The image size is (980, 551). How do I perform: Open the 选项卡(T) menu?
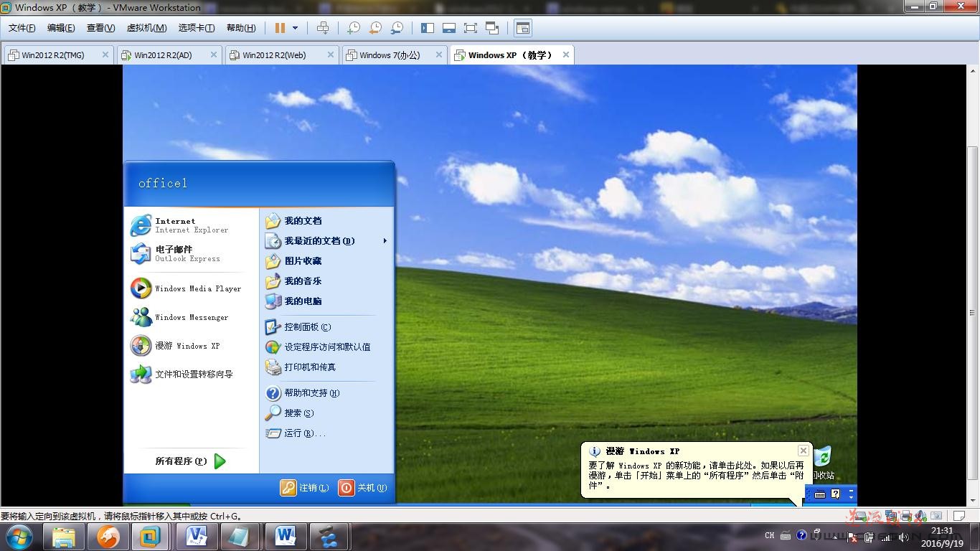click(x=197, y=28)
